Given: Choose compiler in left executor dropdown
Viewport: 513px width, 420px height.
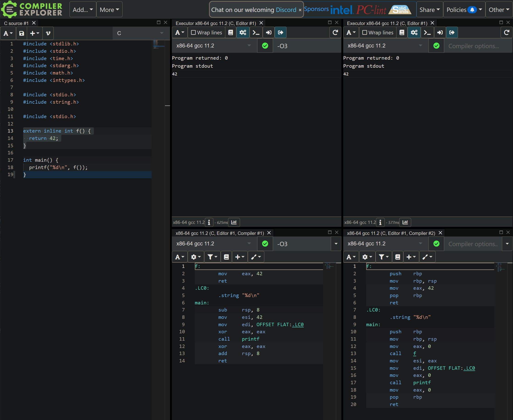Looking at the screenshot, I should coord(214,46).
